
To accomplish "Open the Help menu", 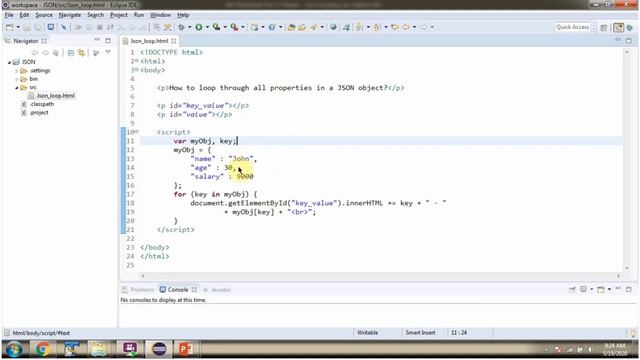I will coord(183,15).
